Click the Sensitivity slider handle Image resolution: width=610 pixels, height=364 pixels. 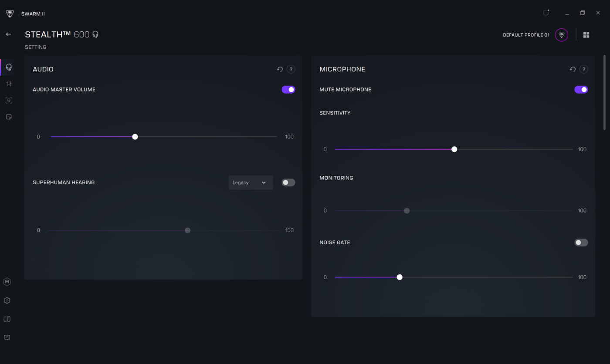(454, 149)
